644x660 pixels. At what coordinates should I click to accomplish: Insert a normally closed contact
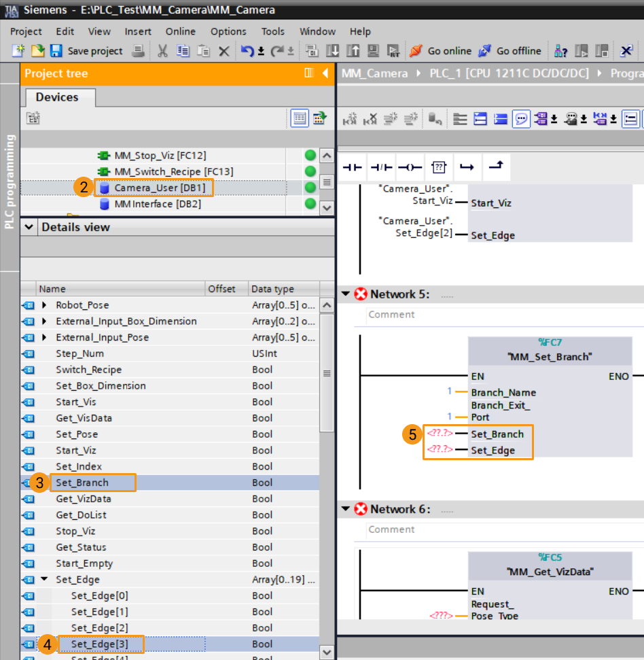pyautogui.click(x=381, y=167)
